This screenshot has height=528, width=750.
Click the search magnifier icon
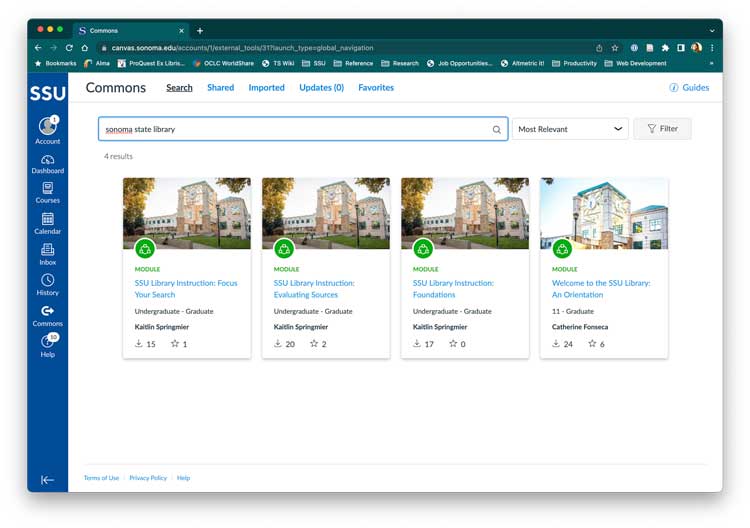point(496,129)
